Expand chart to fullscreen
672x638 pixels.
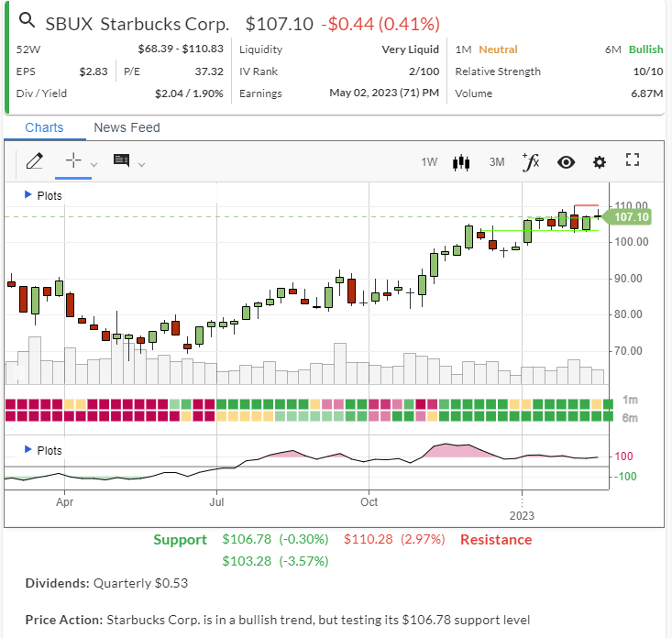[x=633, y=159]
